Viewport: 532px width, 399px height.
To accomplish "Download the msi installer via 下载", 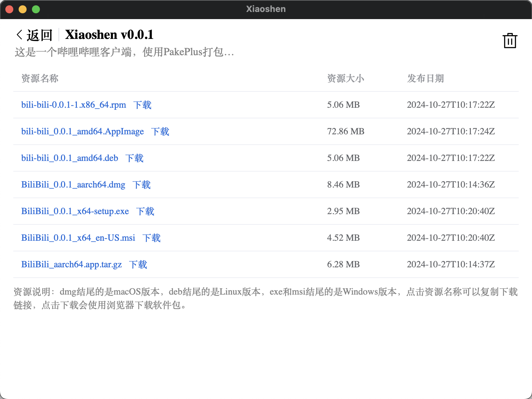I will point(152,238).
